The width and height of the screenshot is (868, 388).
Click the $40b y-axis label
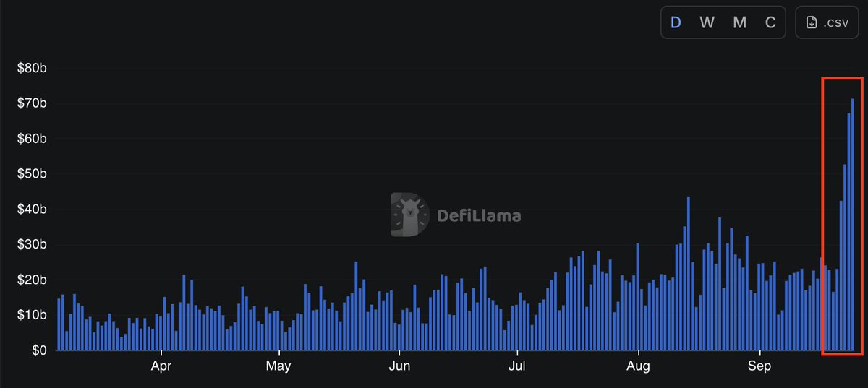point(33,210)
